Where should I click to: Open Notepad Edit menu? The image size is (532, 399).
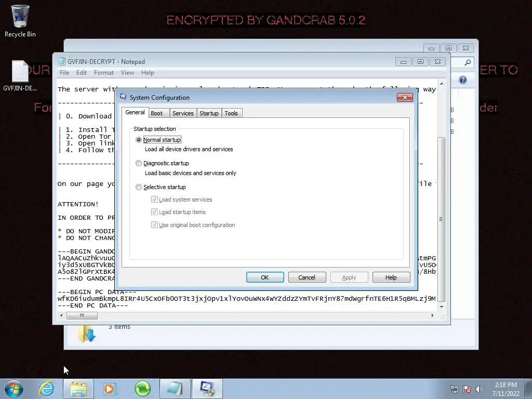(82, 73)
